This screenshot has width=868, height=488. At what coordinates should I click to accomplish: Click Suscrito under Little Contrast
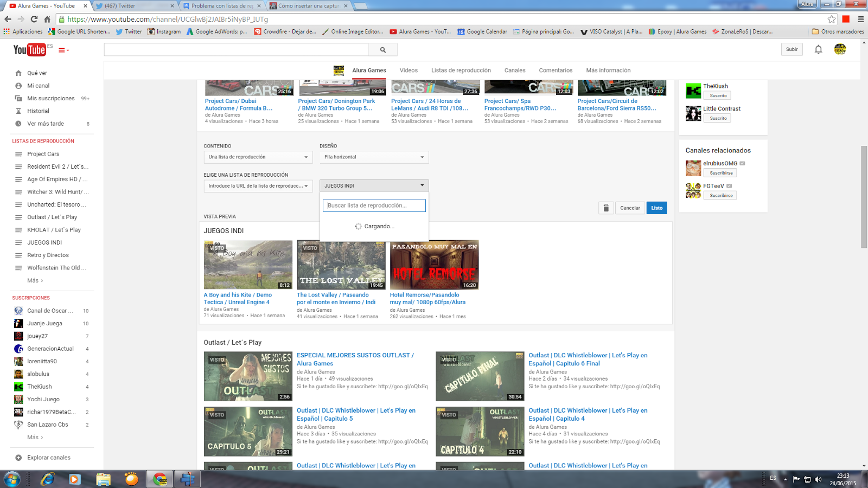pyautogui.click(x=718, y=118)
